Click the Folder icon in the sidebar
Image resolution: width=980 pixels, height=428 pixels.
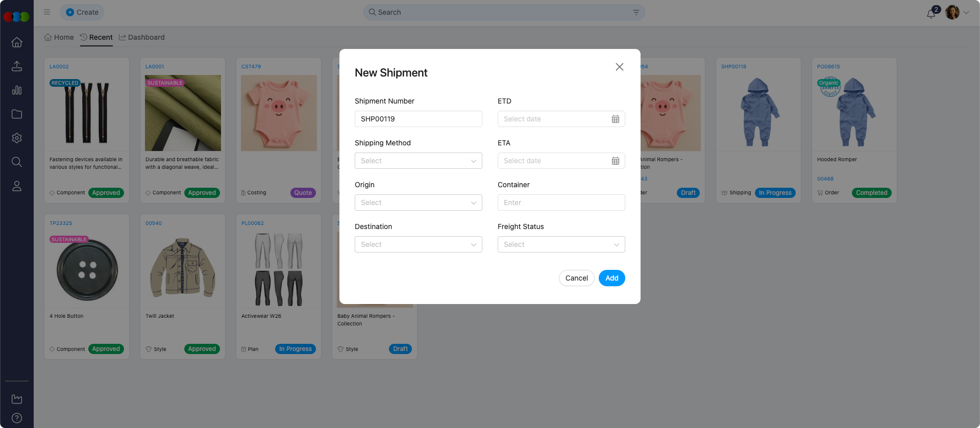tap(17, 114)
